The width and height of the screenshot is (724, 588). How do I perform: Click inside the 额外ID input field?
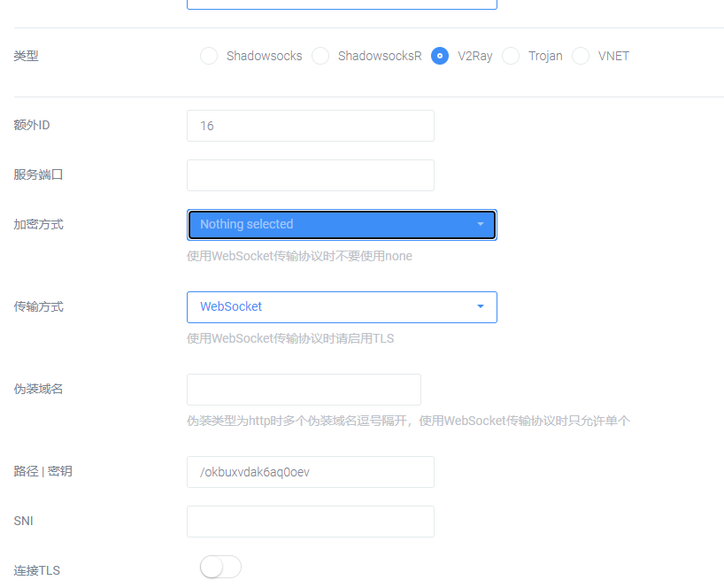coord(310,126)
